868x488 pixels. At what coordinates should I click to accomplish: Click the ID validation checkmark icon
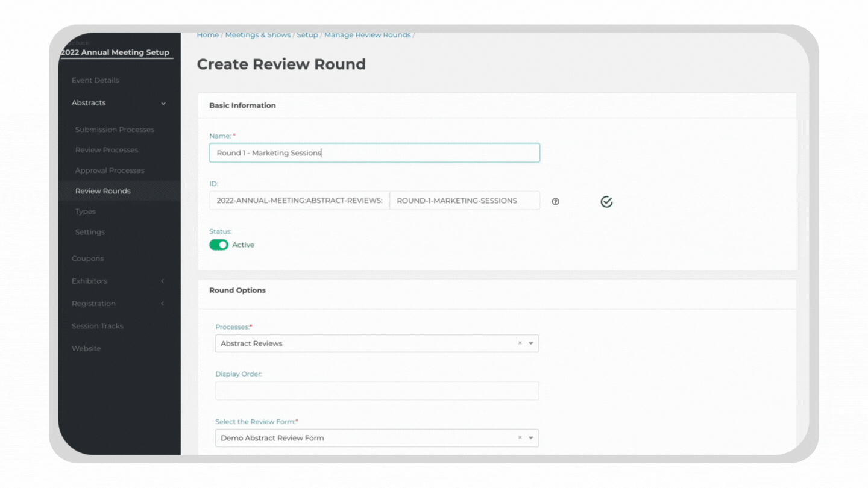606,202
